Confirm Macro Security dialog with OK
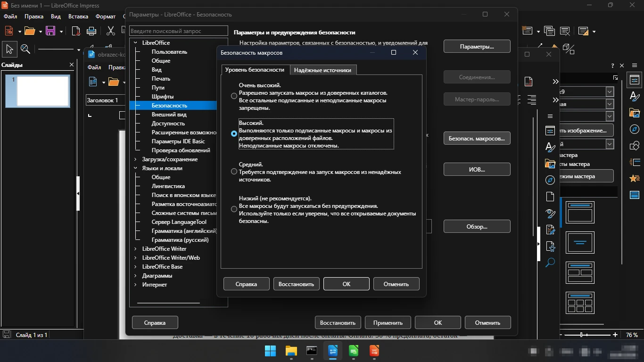Image resolution: width=644 pixels, height=362 pixels. pyautogui.click(x=347, y=284)
